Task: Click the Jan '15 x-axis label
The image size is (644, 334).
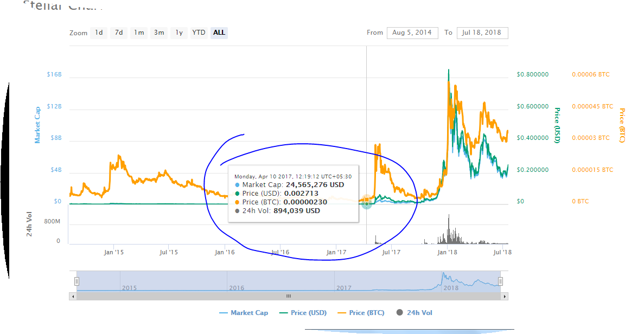Action: point(114,252)
